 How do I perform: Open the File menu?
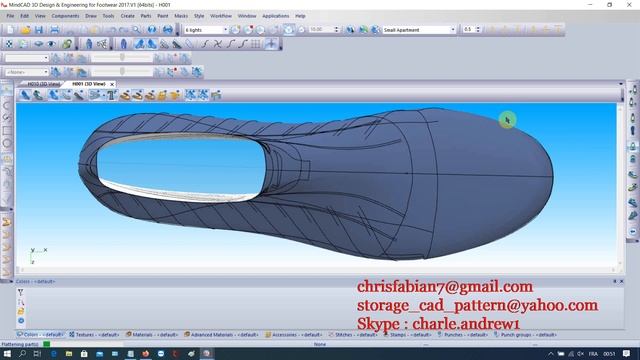click(x=10, y=16)
